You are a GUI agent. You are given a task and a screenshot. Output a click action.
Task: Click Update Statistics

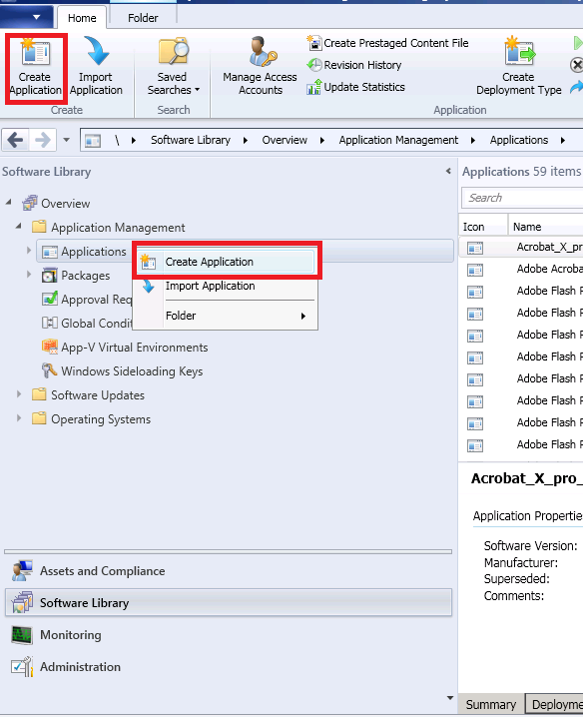355,87
